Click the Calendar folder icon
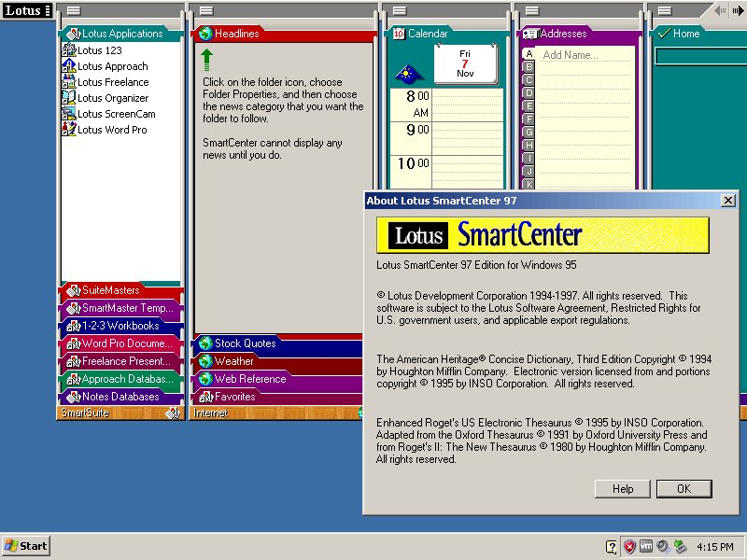The image size is (747, 560). pos(399,34)
